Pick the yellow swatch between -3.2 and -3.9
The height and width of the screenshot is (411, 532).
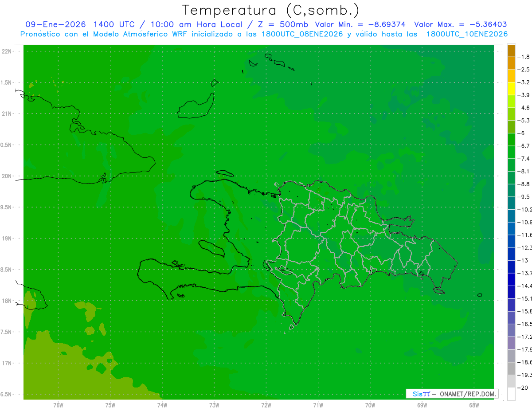click(511, 89)
